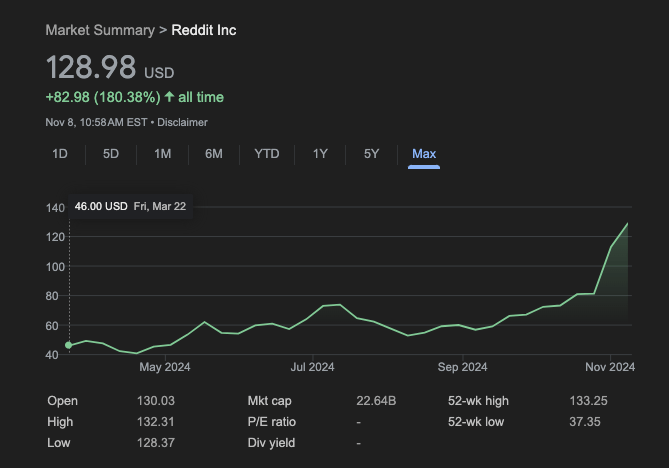Image resolution: width=669 pixels, height=468 pixels.
Task: Click the green data point dot on chart
Action: tap(68, 346)
